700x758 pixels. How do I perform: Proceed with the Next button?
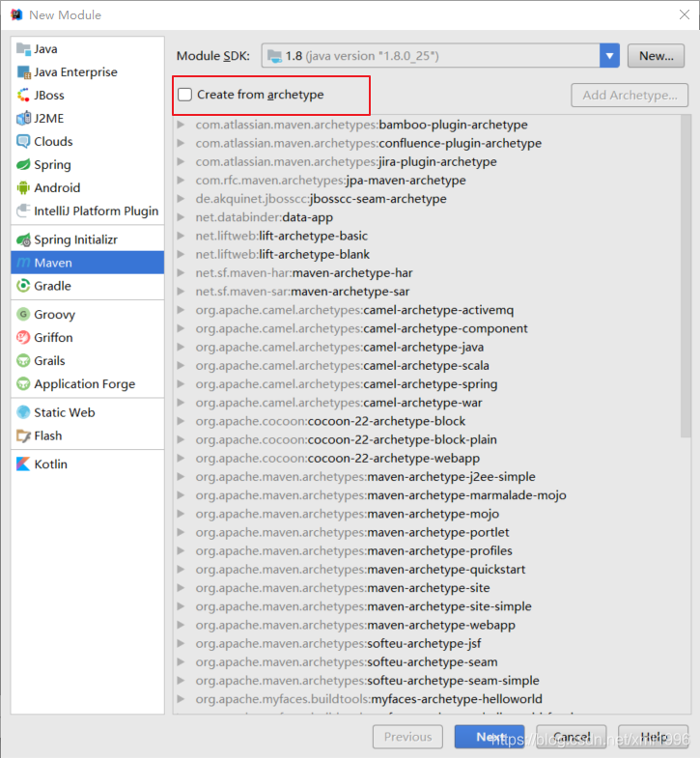coord(490,737)
